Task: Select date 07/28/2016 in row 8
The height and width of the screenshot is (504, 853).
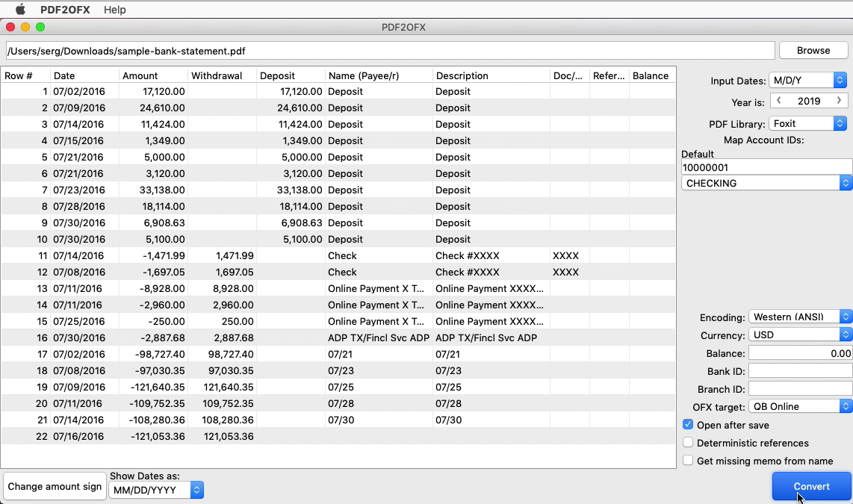Action: tap(84, 206)
